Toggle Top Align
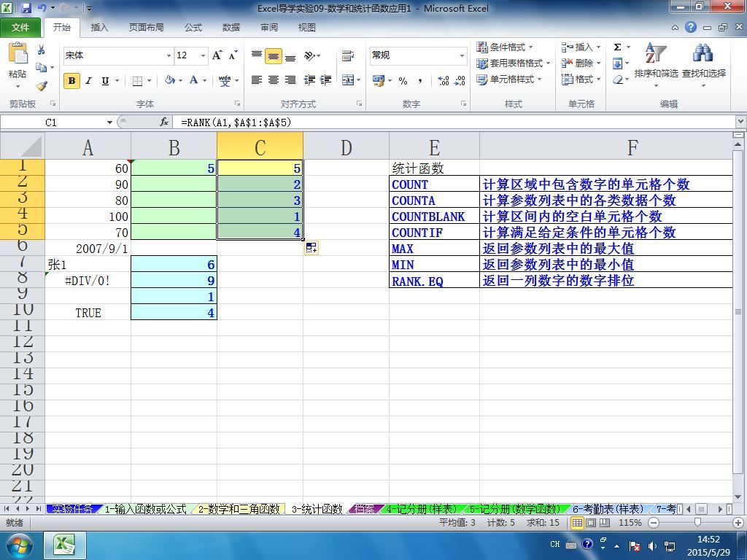747x560 pixels. point(256,55)
